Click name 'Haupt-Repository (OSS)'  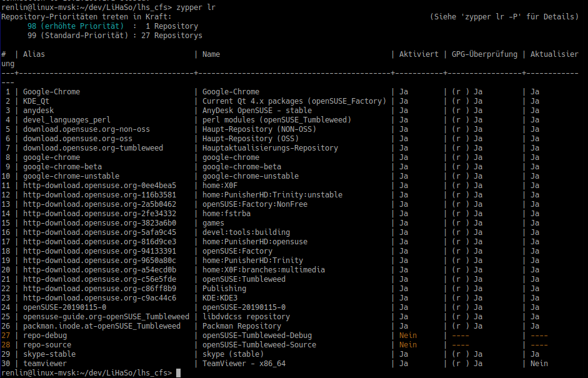[x=251, y=138]
